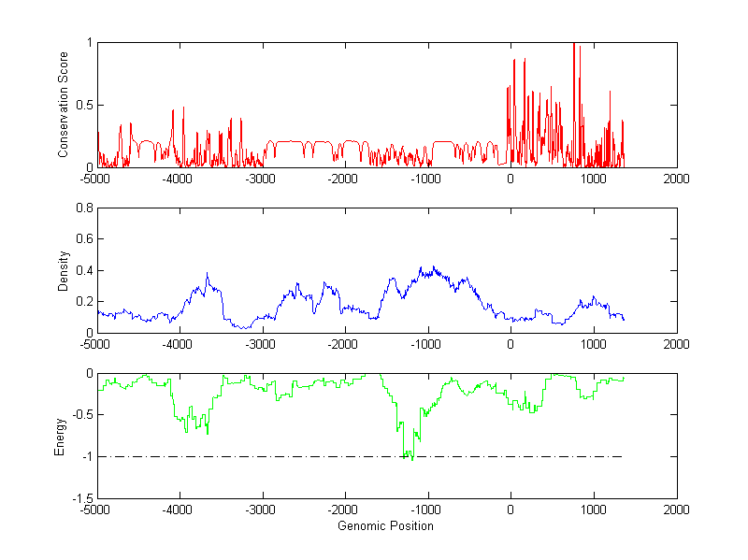Click the -0.5 tick label on Energy axis

tap(80, 415)
